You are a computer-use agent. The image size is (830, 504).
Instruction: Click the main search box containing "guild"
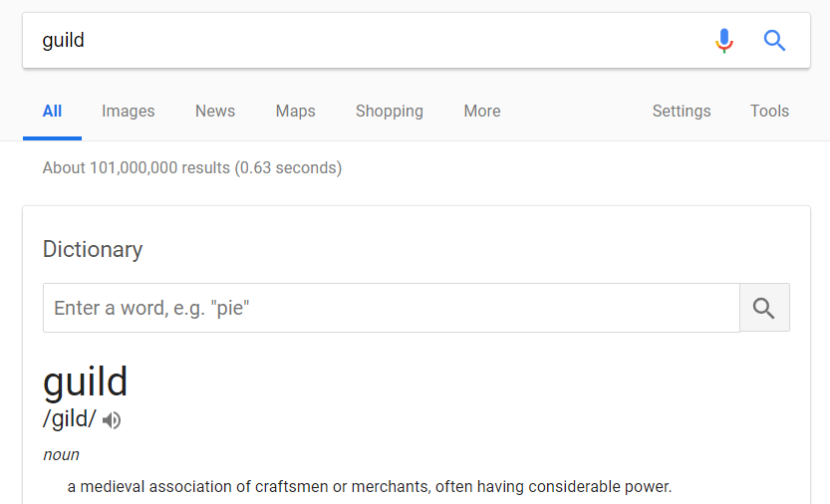pos(359,41)
